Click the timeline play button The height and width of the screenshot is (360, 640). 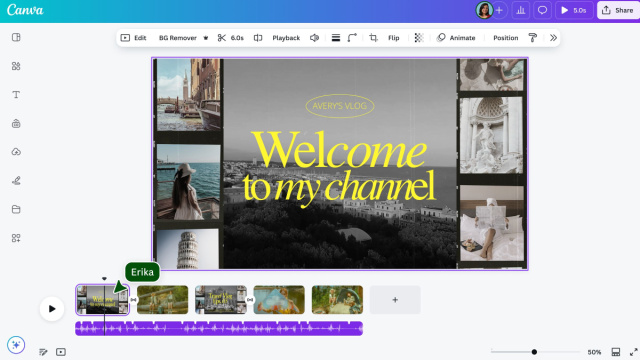(x=52, y=309)
